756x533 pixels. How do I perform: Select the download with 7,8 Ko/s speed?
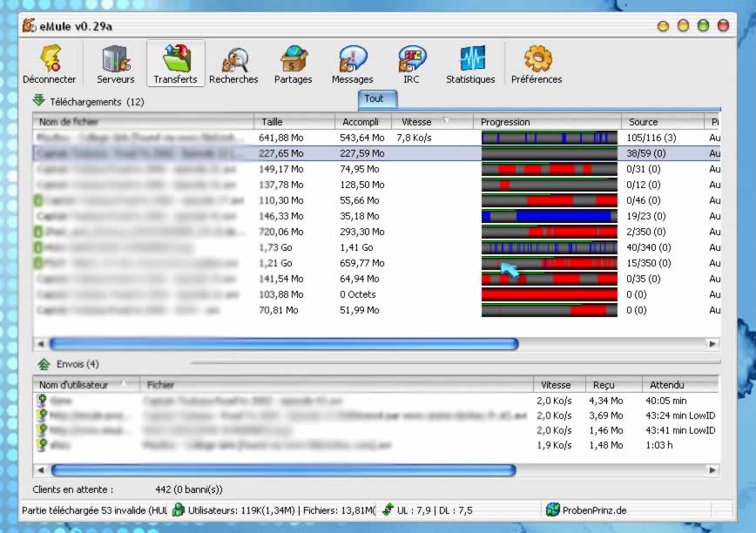tap(376, 138)
